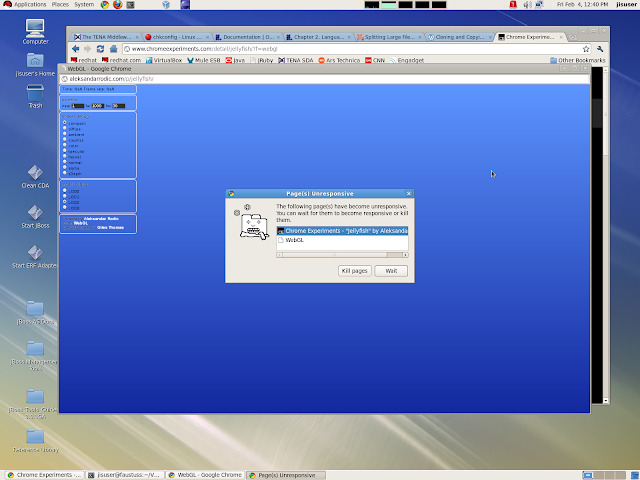Click the red update notifier tray icon
Image resolution: width=640 pixels, height=480 pixels.
[x=513, y=4]
